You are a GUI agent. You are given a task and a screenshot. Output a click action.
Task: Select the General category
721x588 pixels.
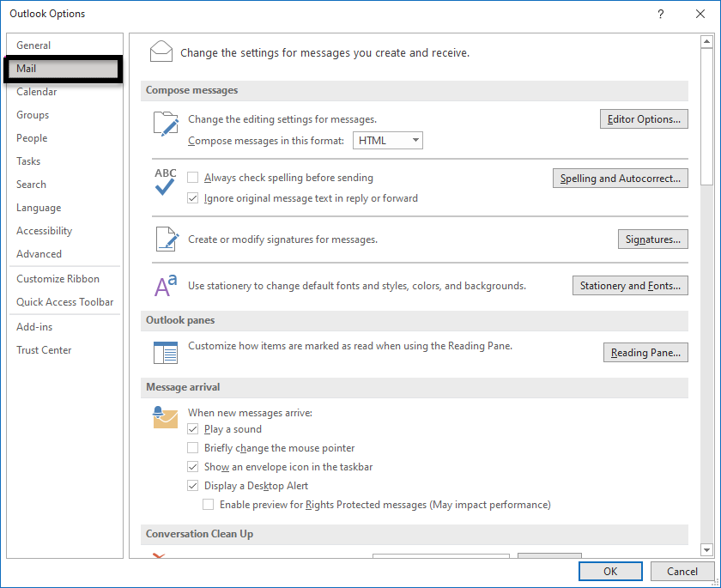[x=64, y=45]
